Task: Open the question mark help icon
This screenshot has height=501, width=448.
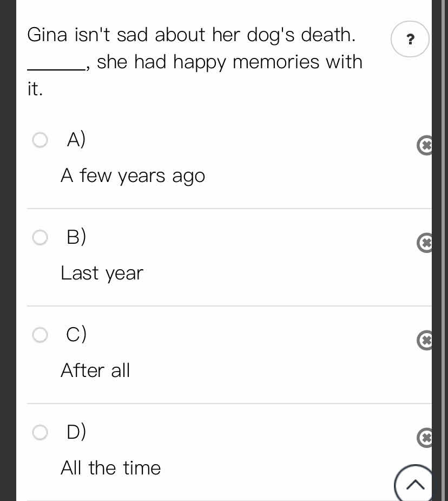Action: [410, 39]
